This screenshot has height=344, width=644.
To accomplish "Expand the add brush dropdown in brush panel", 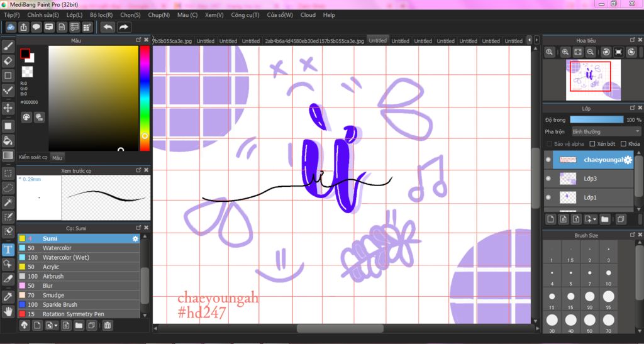I will pos(56,326).
